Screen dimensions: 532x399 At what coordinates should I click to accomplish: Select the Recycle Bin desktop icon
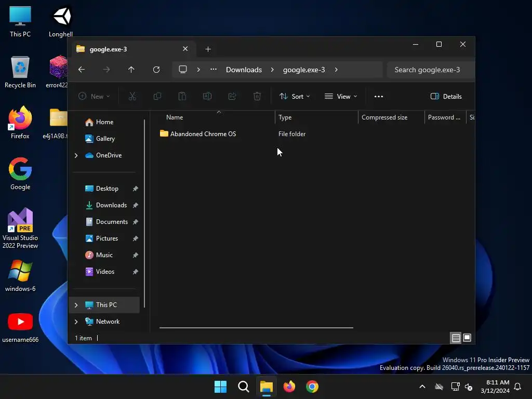coord(20,72)
